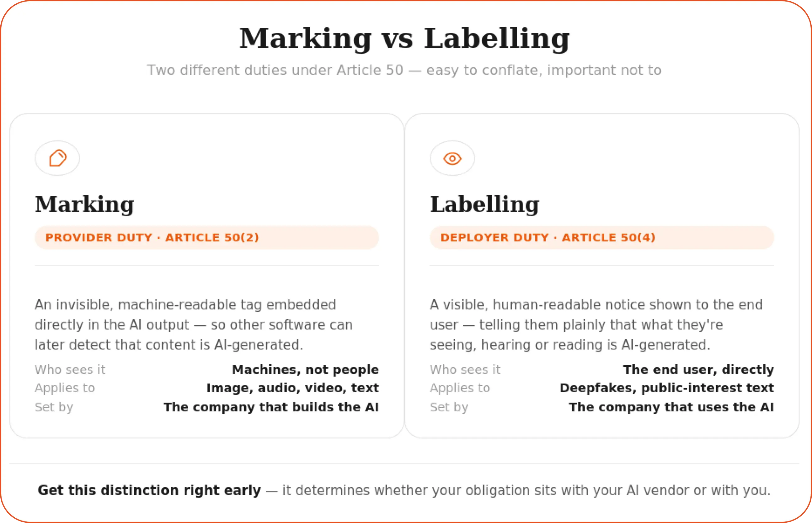Select the Deployer Duty Article 50(4) badge
The width and height of the screenshot is (812, 523).
pos(602,237)
